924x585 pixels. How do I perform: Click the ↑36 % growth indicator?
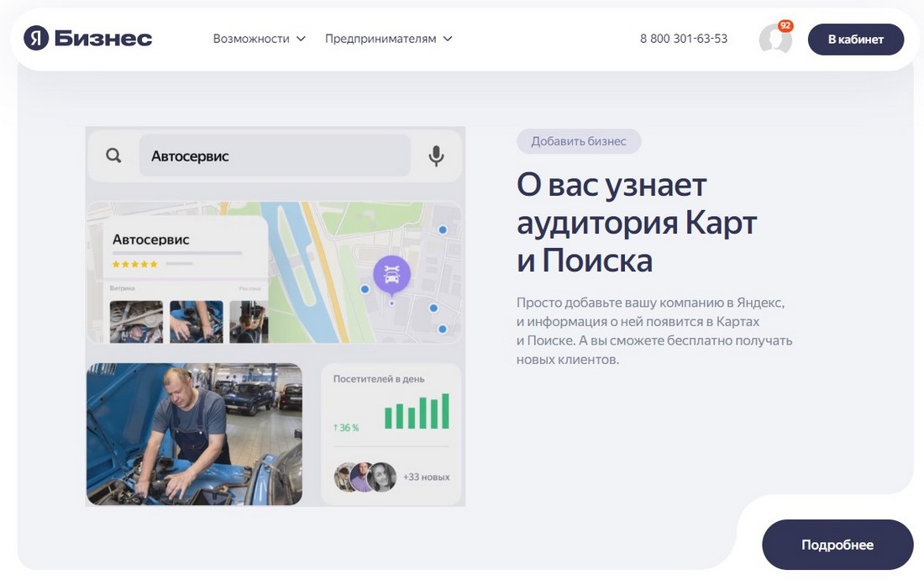346,428
